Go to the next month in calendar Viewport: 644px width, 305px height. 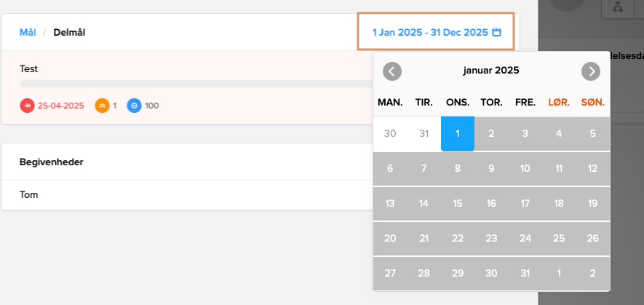pyautogui.click(x=591, y=71)
